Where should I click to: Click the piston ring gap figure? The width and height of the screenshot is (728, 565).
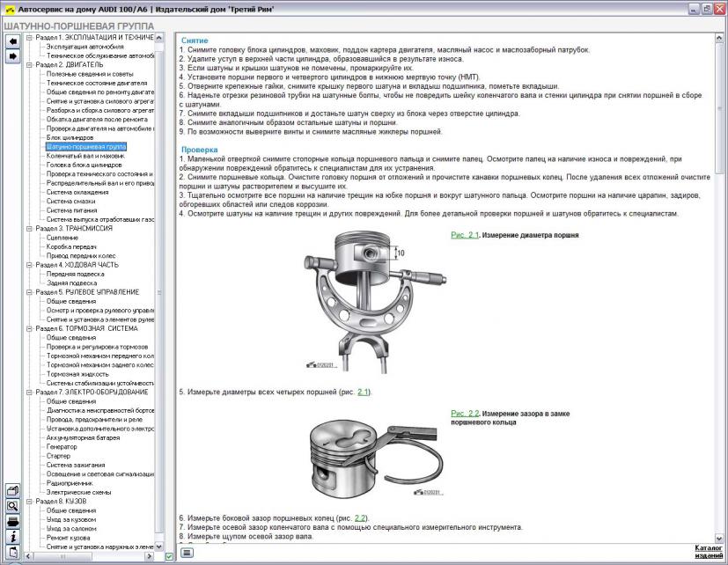(376, 459)
